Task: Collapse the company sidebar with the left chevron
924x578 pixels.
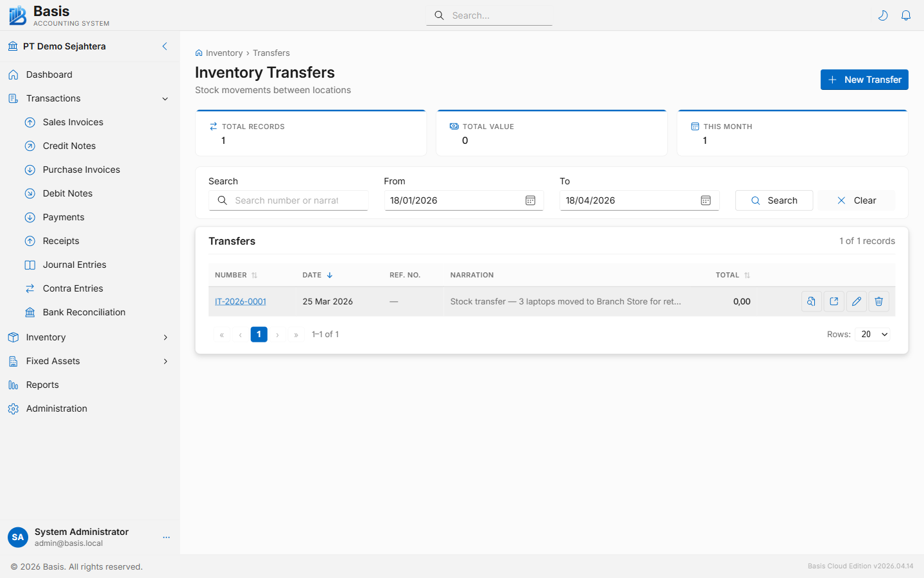Action: [x=164, y=46]
